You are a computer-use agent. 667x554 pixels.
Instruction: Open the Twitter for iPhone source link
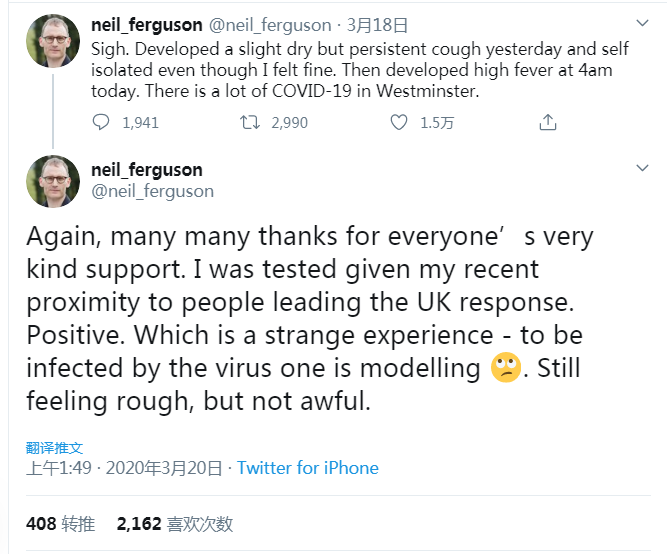[x=308, y=468]
